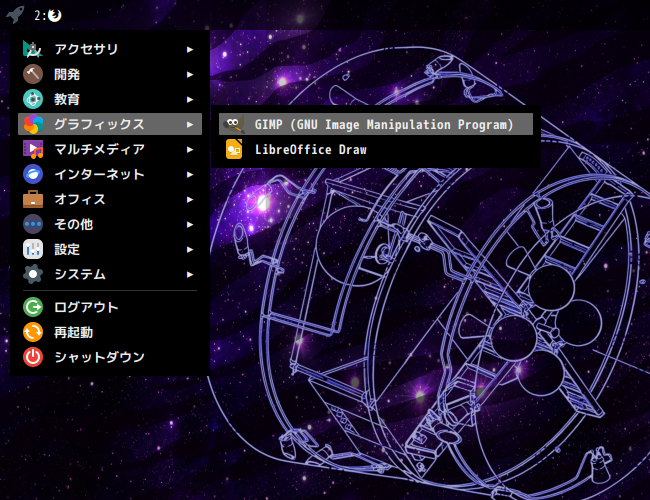Open the システム menu entry
The width and height of the screenshot is (650, 500).
[110, 274]
